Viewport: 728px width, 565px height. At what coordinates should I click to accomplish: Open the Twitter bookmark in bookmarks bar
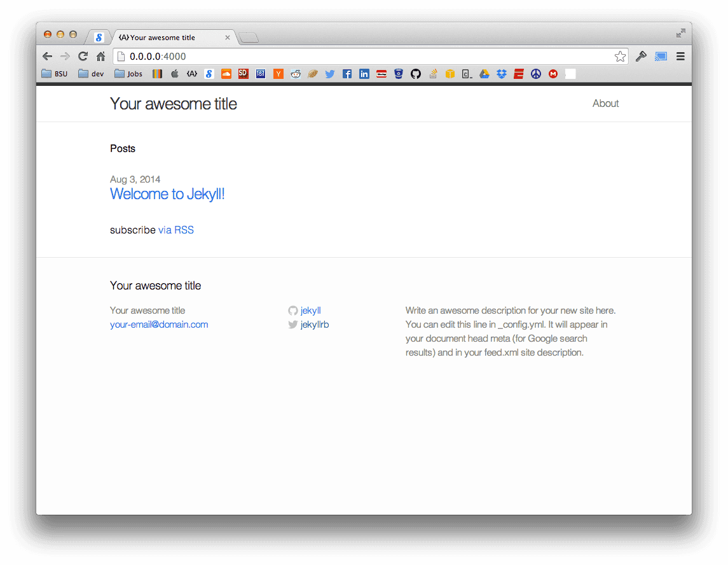click(x=330, y=74)
